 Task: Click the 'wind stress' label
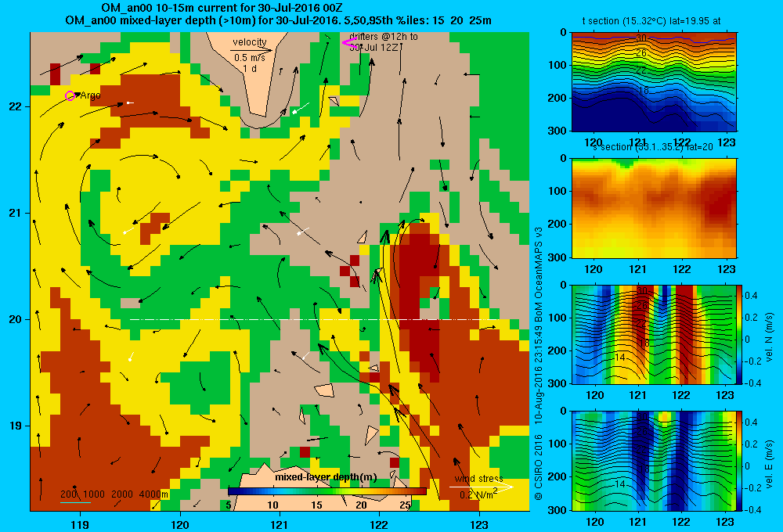tap(479, 479)
